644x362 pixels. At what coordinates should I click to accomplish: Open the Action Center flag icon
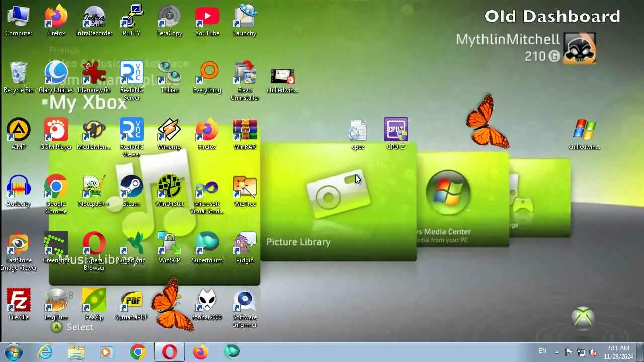pos(569,352)
